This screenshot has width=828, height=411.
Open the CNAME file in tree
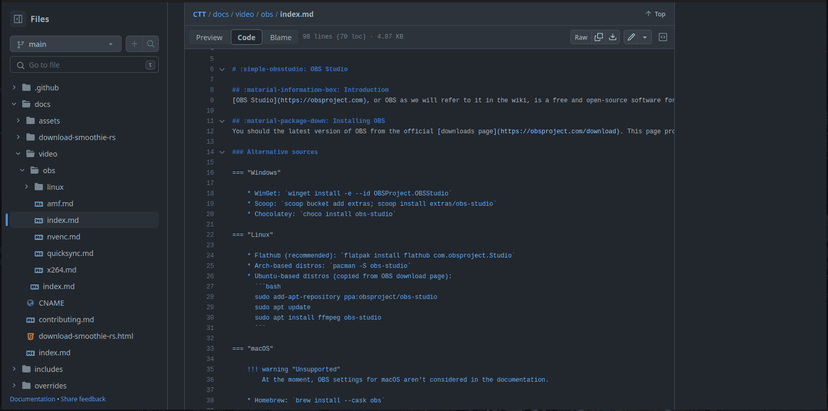click(51, 303)
